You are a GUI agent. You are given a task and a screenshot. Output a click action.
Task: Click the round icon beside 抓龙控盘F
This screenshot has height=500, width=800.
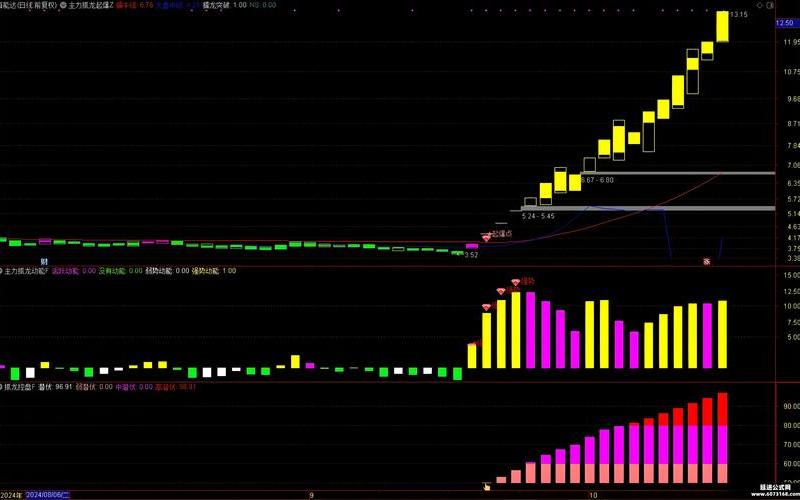click(2, 386)
